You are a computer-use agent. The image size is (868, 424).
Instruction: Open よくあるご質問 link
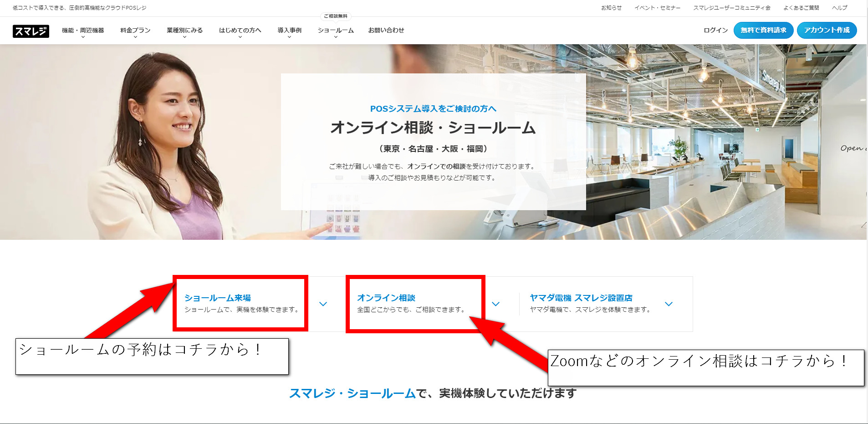click(x=801, y=8)
